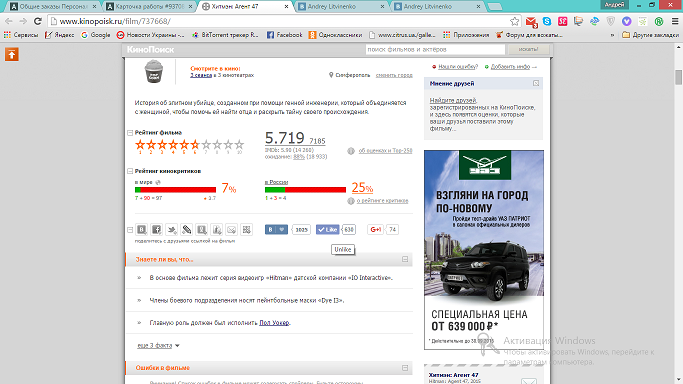Collapse the Знаете ли вы, что section
Screen dimensions: 683x384
coord(405,259)
